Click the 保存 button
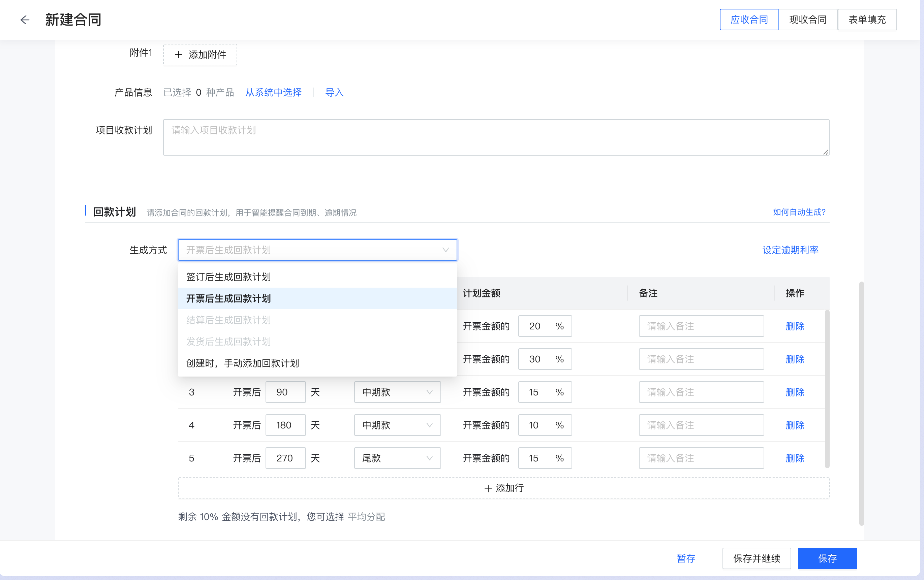Image resolution: width=924 pixels, height=580 pixels. 827,558
